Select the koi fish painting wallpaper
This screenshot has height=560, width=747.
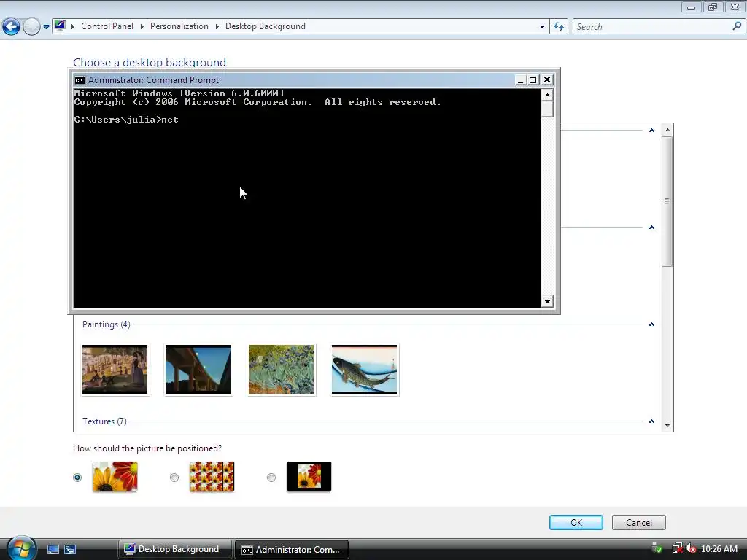click(365, 370)
